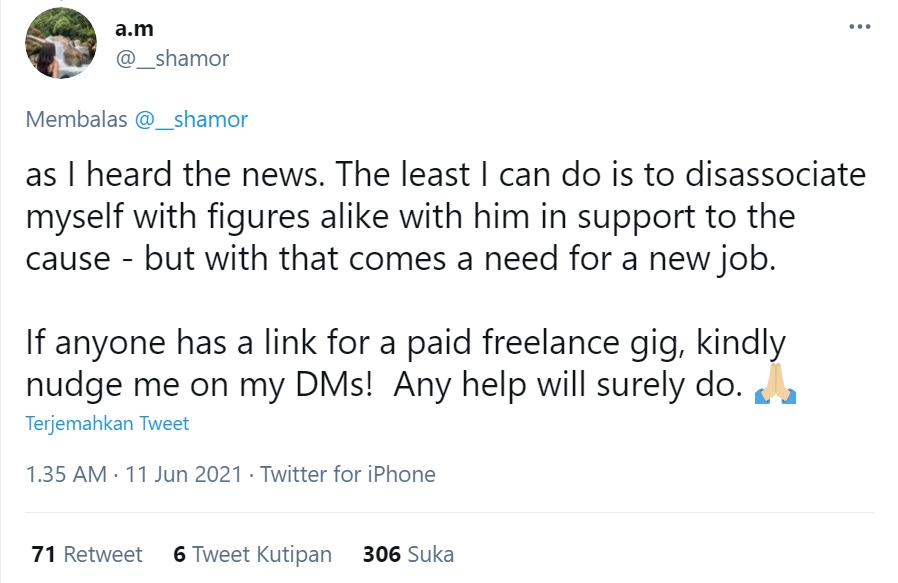Click the waterfall profile avatar
This screenshot has height=583, width=898.
coord(60,44)
